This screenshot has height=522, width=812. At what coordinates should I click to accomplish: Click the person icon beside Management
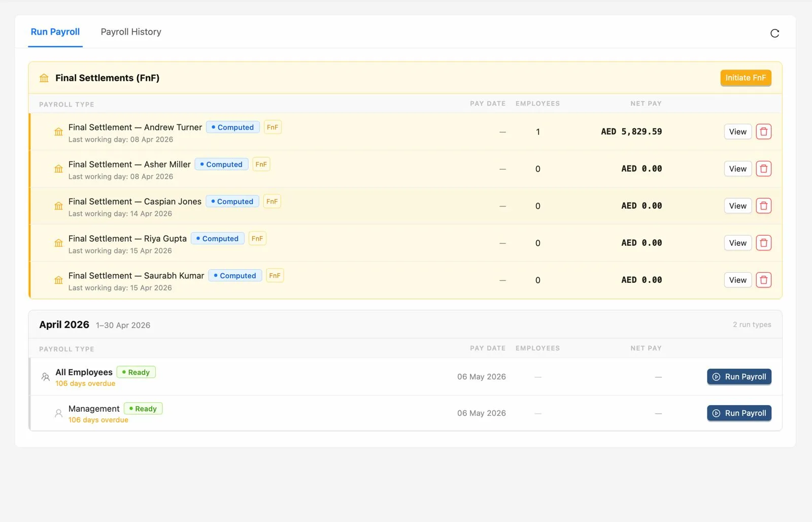click(x=59, y=413)
